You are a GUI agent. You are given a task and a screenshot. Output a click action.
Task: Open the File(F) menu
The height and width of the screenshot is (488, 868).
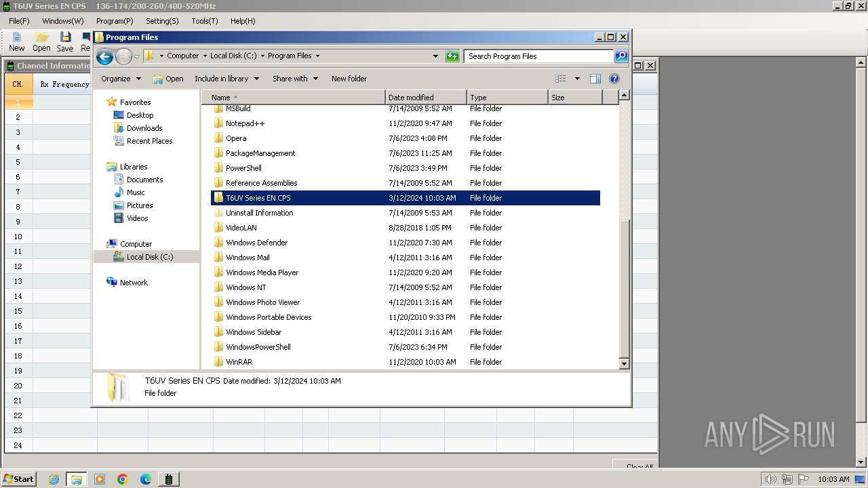click(19, 21)
